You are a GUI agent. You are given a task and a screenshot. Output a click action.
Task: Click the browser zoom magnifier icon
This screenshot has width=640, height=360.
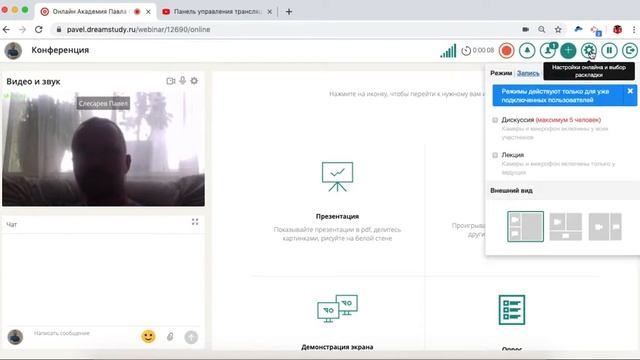click(542, 29)
